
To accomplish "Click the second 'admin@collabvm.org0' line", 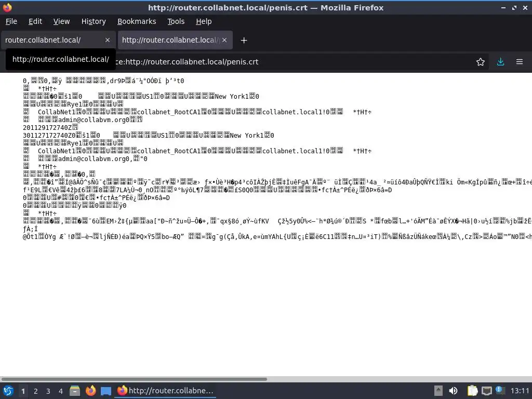I will [x=94, y=159].
